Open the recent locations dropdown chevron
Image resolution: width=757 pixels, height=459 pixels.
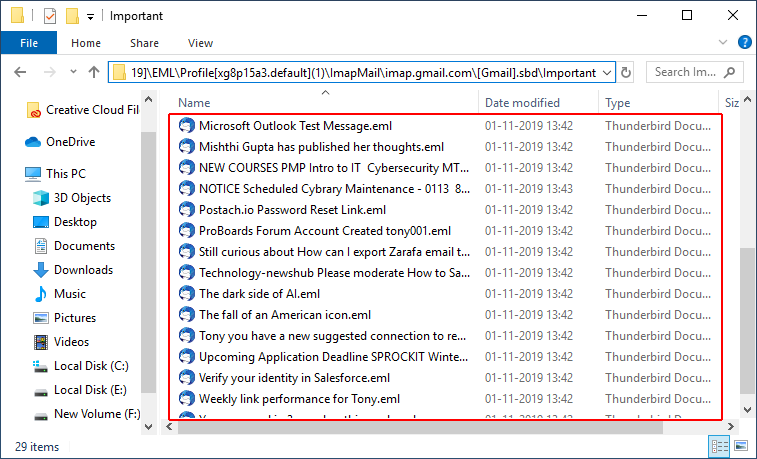(x=73, y=72)
